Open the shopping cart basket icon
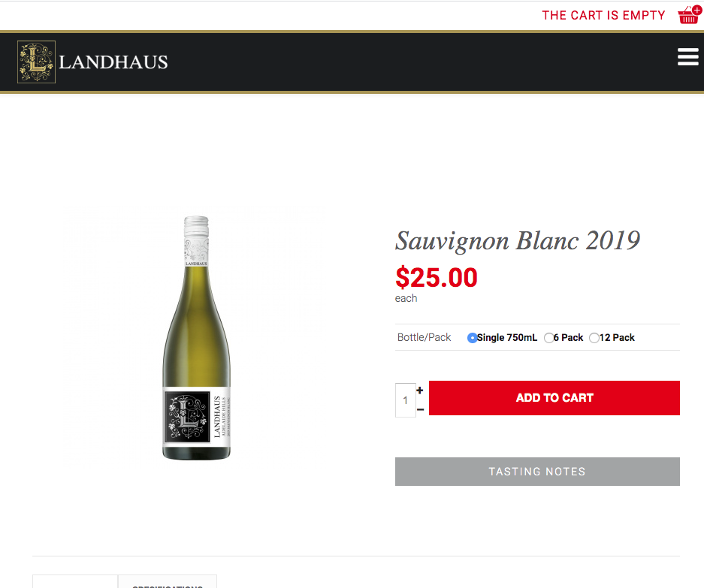704x588 pixels. (x=690, y=15)
